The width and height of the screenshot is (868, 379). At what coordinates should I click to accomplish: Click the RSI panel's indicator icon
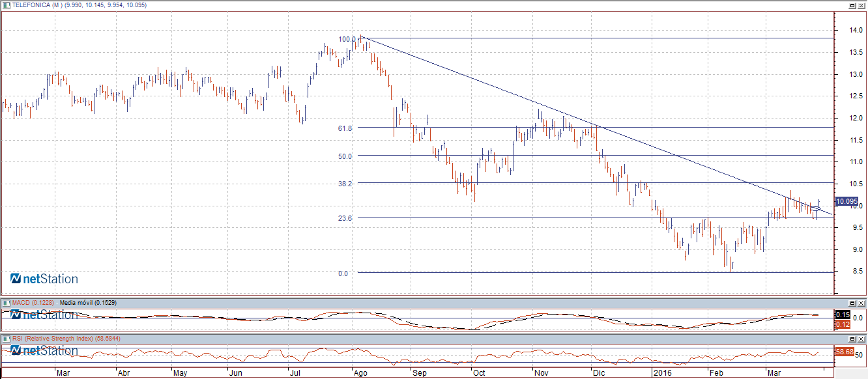click(6, 339)
